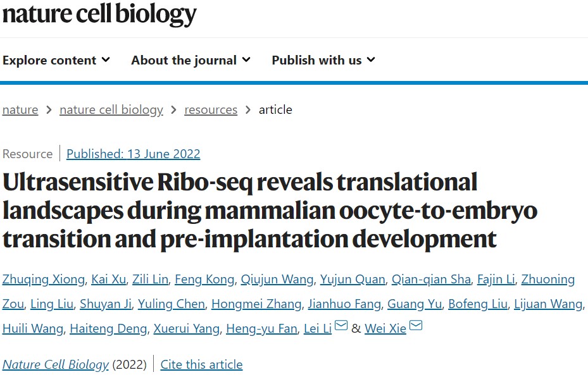Open author Qiujun Wang's profile
Image resolution: width=588 pixels, height=377 pixels.
tap(278, 280)
